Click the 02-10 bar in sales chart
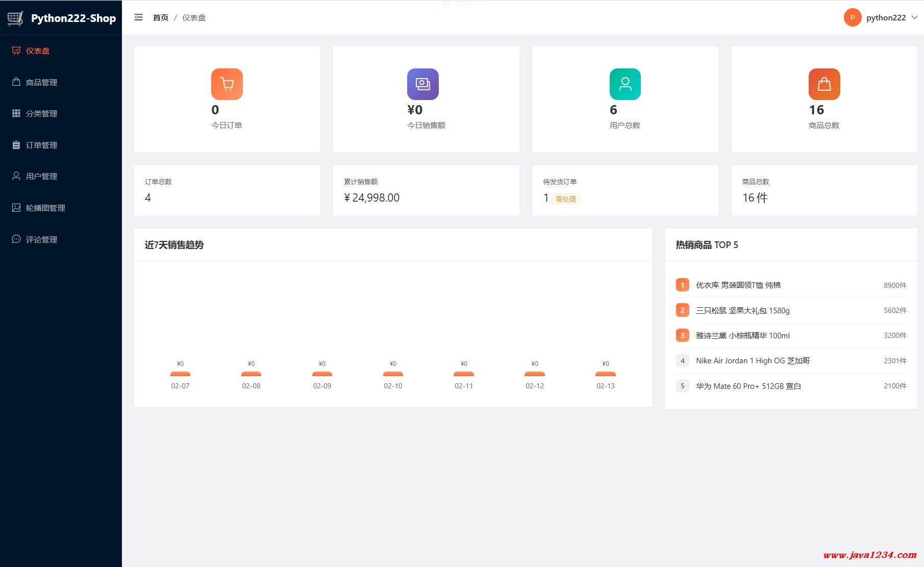 [393, 374]
